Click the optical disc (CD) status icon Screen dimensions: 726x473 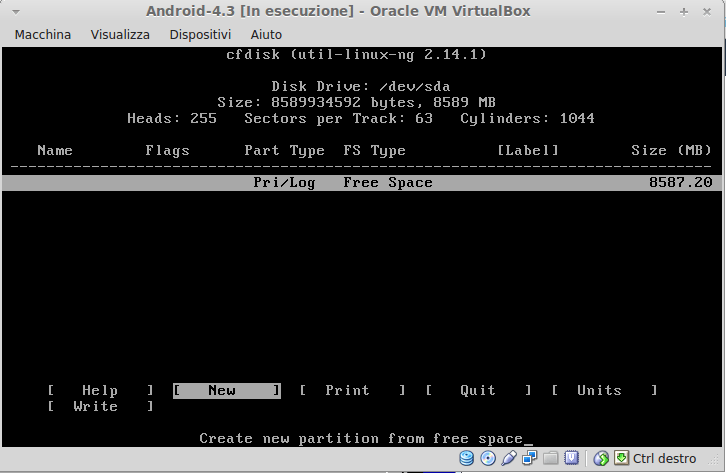click(x=488, y=458)
